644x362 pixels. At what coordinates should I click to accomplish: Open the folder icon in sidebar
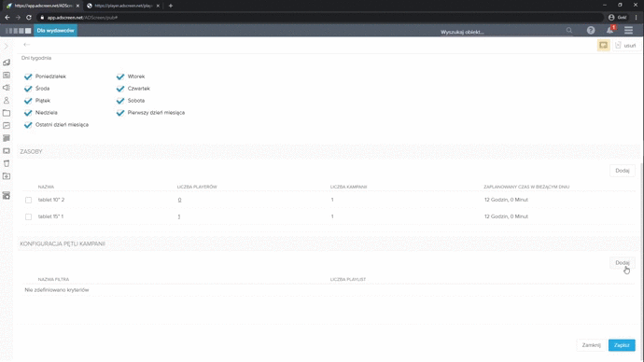click(7, 113)
